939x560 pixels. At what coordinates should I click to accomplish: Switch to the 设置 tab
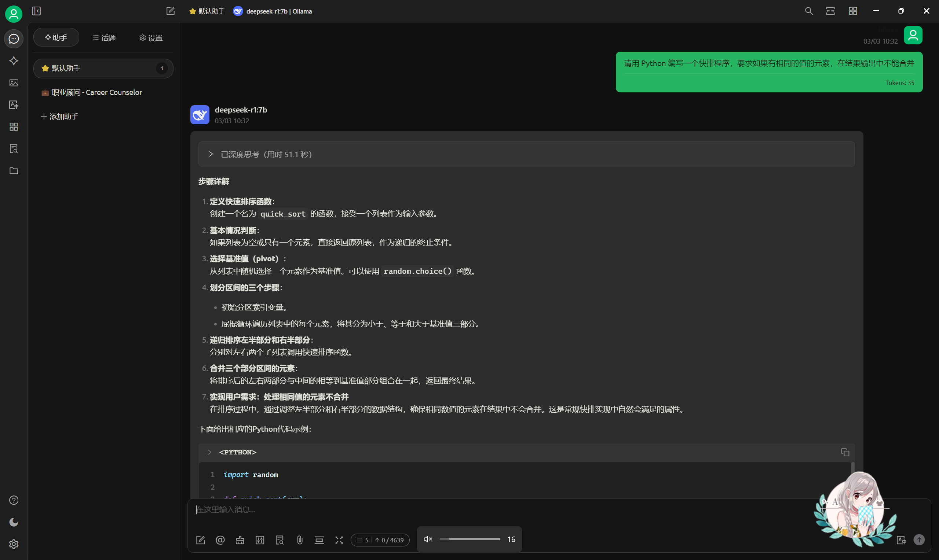(x=151, y=38)
